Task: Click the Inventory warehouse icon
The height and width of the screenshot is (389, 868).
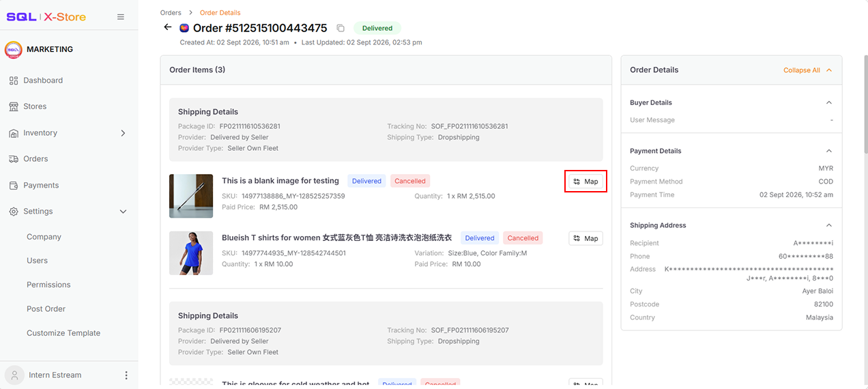Action: [x=14, y=133]
